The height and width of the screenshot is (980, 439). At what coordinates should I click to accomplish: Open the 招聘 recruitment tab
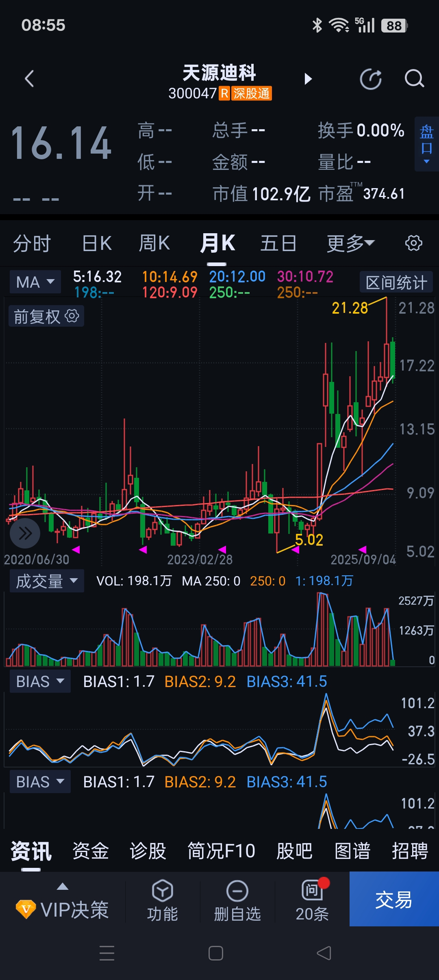tap(410, 851)
